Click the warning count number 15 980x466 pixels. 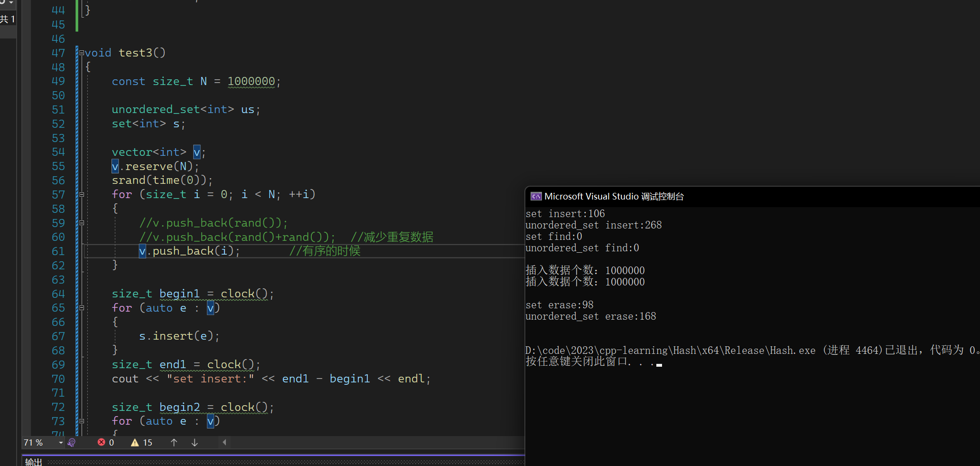148,443
